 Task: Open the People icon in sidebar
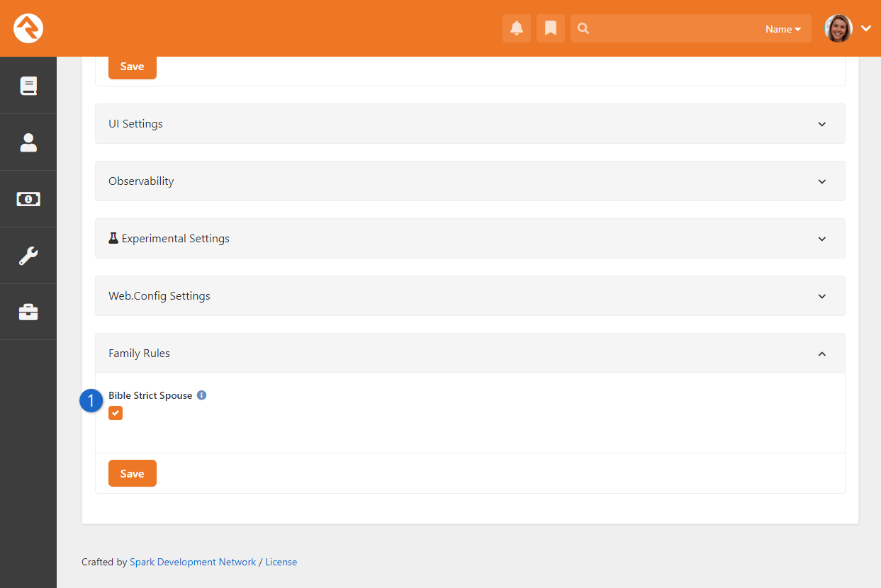coord(28,142)
